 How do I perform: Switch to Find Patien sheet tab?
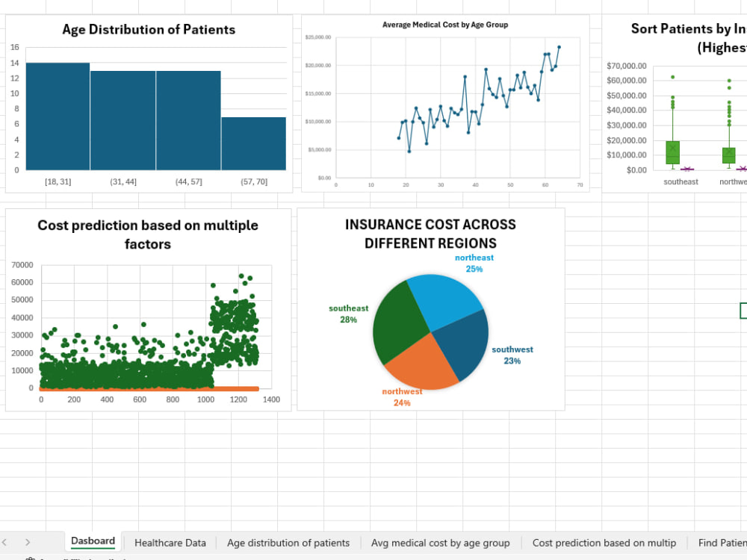point(722,543)
